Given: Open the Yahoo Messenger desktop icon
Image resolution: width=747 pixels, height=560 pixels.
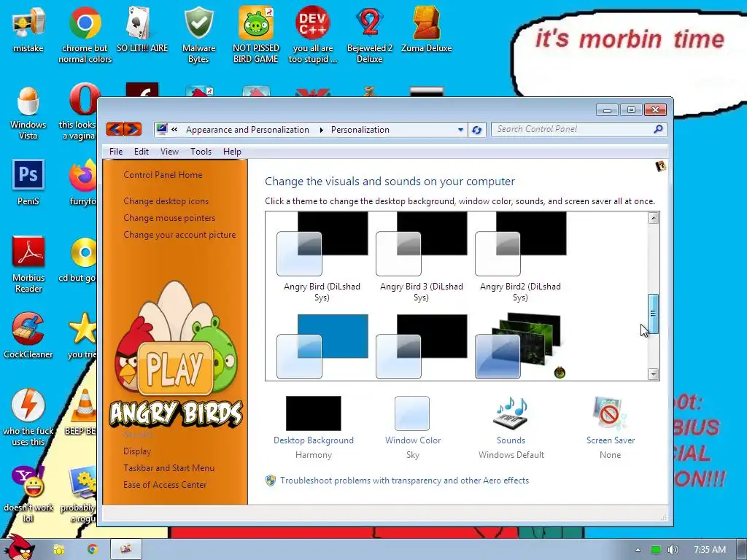Looking at the screenshot, I should click(x=28, y=481).
